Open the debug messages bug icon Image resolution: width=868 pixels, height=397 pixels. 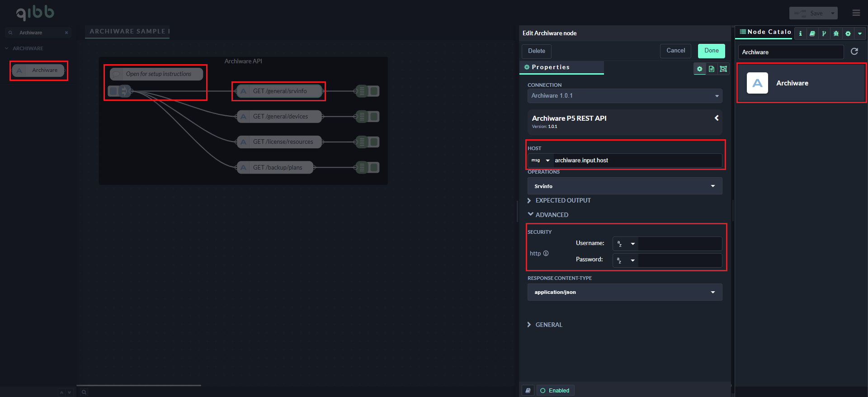pyautogui.click(x=836, y=33)
